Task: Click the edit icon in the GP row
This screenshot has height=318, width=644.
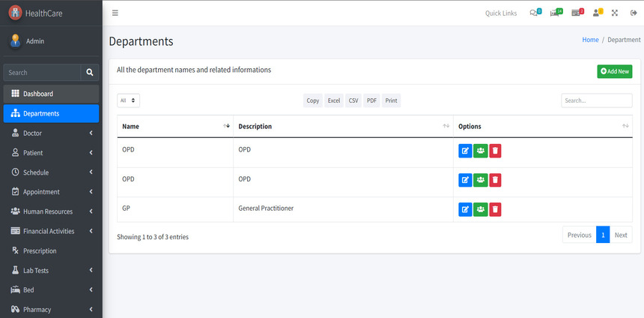Action: pyautogui.click(x=465, y=209)
